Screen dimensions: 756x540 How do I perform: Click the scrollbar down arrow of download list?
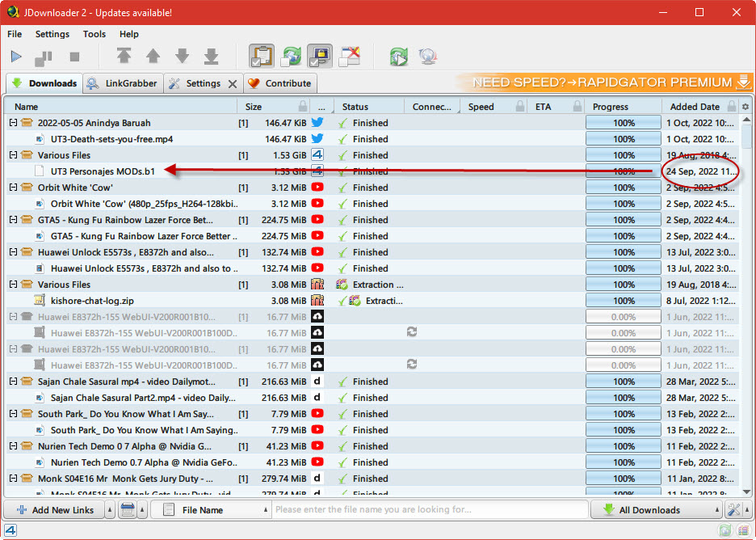pyautogui.click(x=746, y=491)
